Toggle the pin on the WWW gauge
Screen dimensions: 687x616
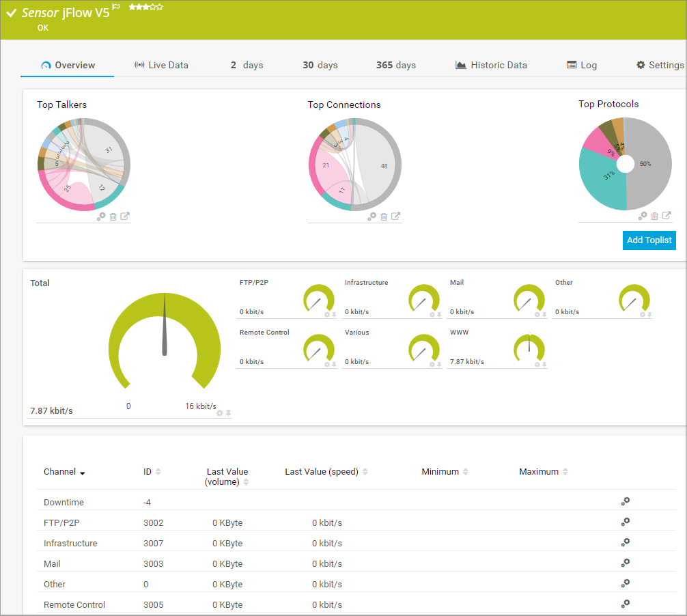tap(544, 365)
